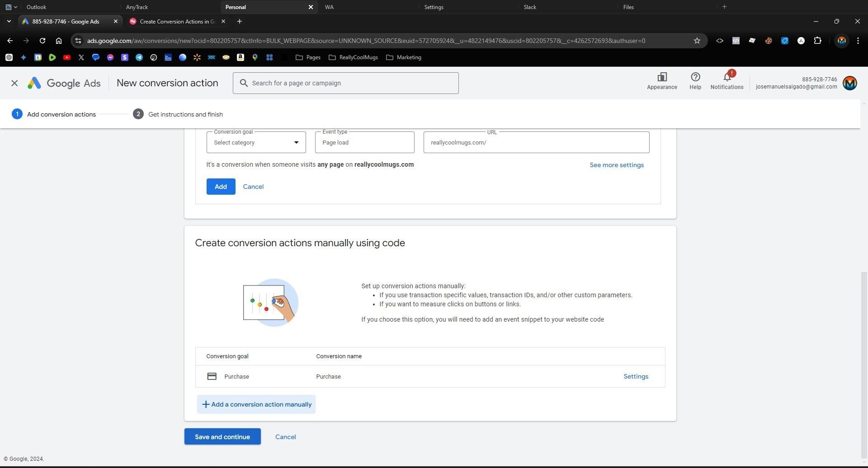Click the YouTube bookmark icon
The width and height of the screenshot is (868, 468).
(67, 57)
